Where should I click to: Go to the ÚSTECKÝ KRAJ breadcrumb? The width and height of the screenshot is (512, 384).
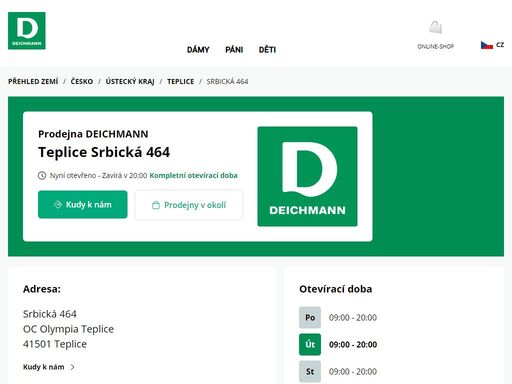(130, 81)
